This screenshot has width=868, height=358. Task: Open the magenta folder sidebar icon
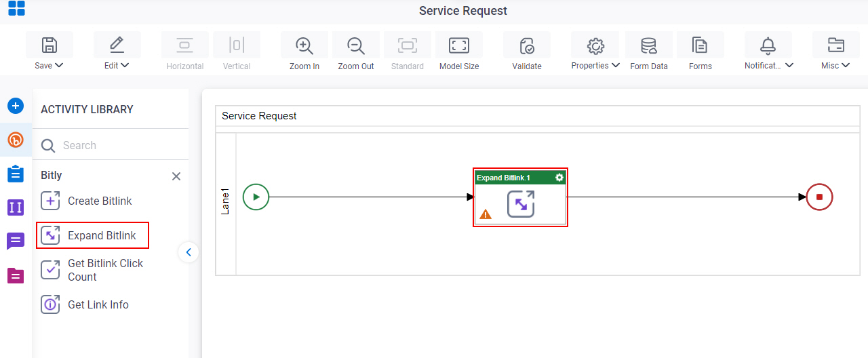(x=16, y=275)
